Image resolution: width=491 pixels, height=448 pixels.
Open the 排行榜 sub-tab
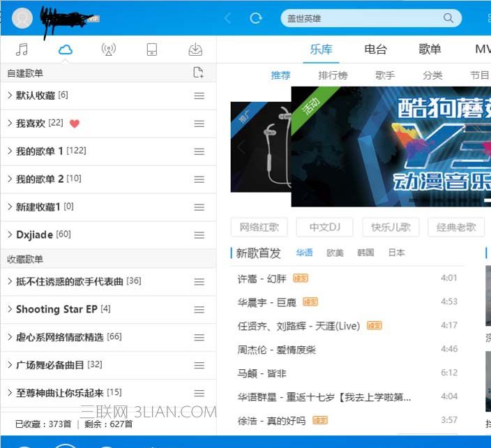tap(333, 75)
